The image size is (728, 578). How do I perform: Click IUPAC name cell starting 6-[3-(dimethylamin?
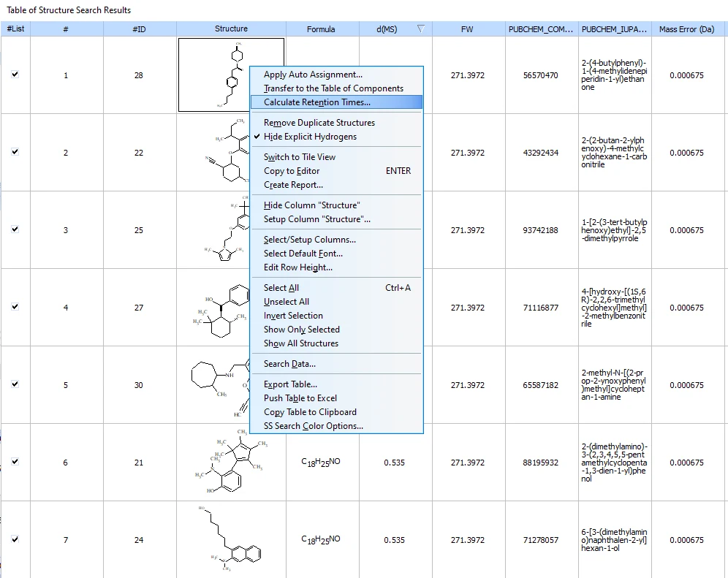tap(614, 540)
